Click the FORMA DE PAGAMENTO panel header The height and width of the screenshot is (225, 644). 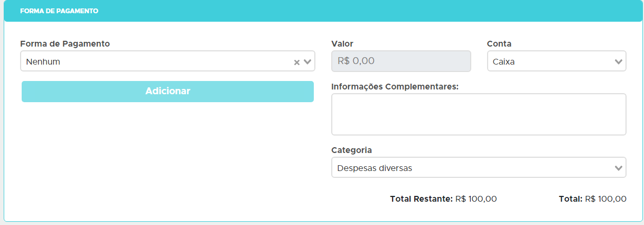tap(59, 11)
